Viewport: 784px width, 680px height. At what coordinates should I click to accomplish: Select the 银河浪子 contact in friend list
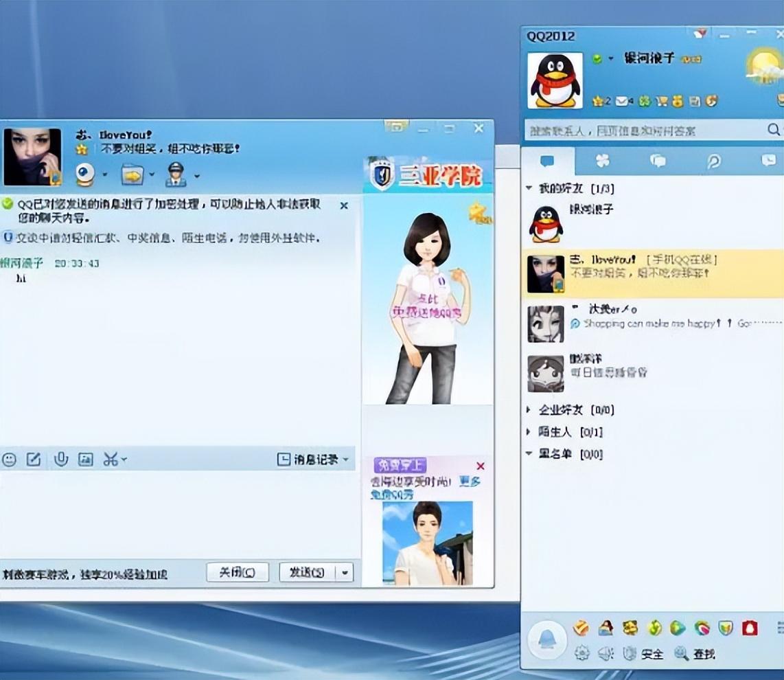(652, 224)
